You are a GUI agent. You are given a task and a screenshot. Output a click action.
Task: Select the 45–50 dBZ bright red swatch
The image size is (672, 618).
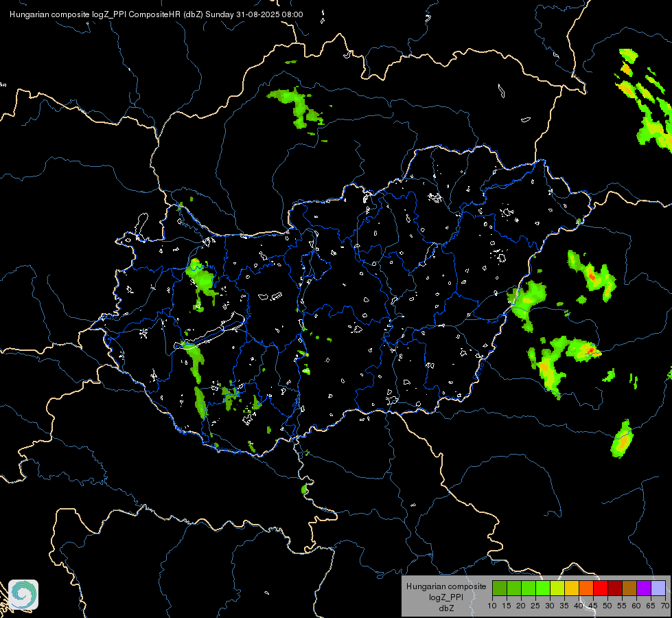601,588
